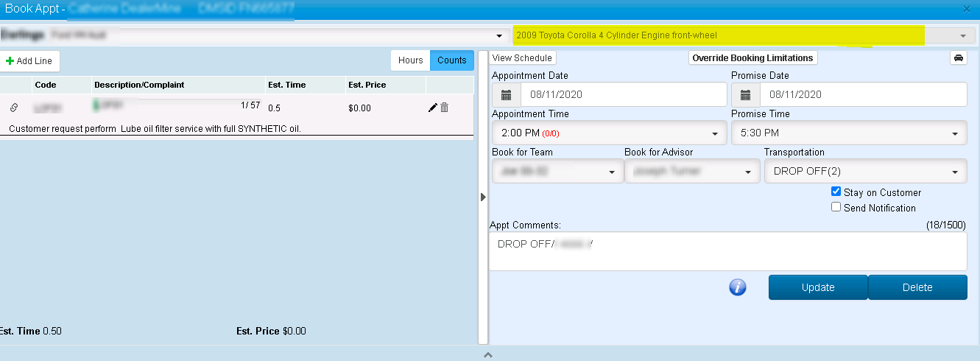Open Transportation DROP OFF dropdown

tap(864, 172)
